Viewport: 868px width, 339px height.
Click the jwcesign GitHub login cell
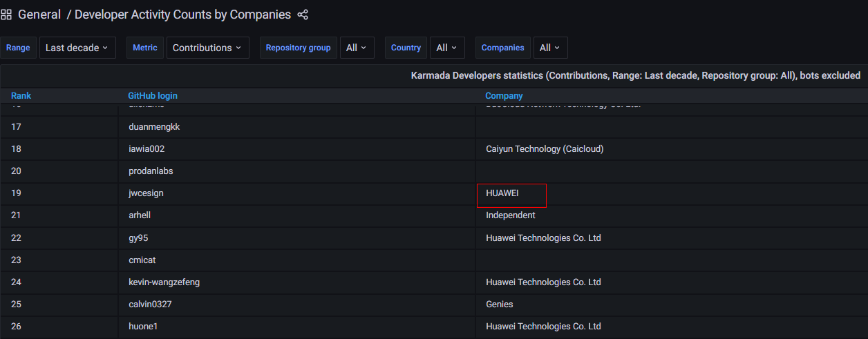click(146, 193)
